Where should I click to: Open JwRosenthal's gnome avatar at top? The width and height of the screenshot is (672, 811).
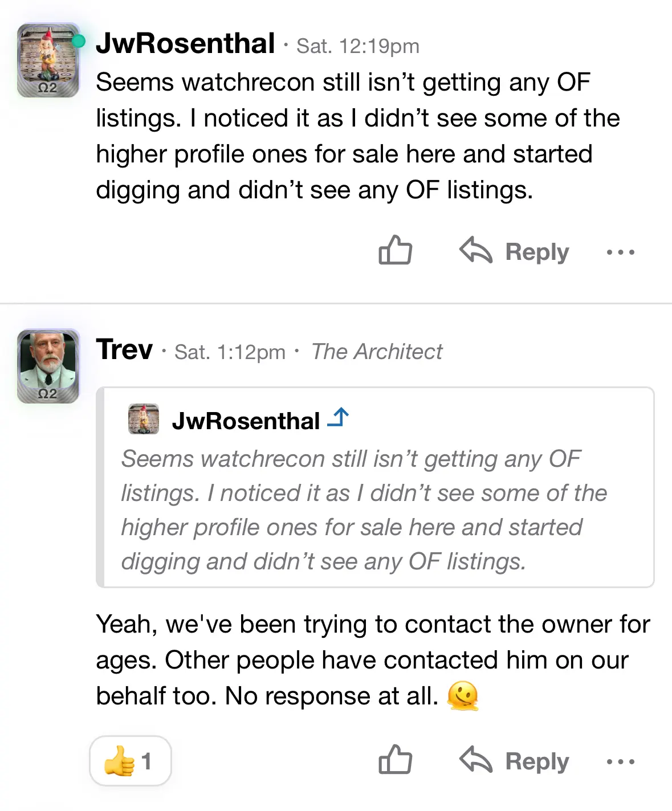(48, 60)
